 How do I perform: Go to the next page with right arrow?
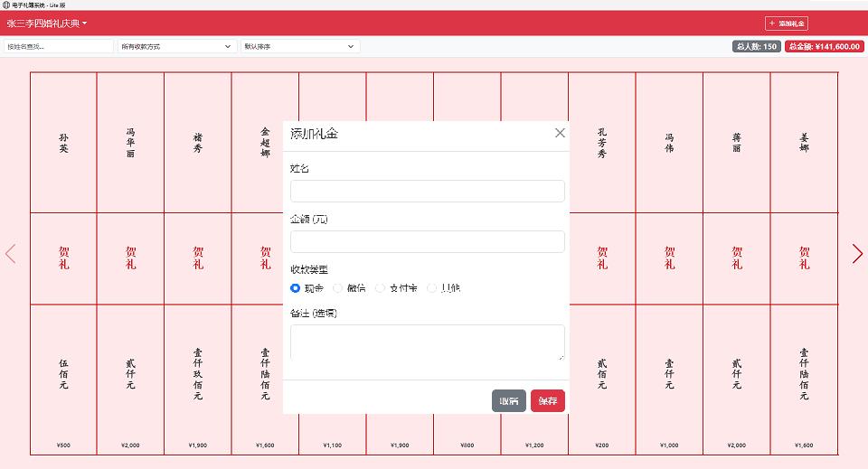[x=857, y=254]
